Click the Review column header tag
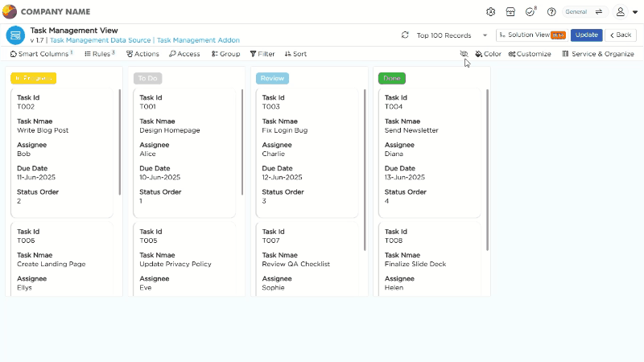Screen dimensions: 644x362 [272, 78]
